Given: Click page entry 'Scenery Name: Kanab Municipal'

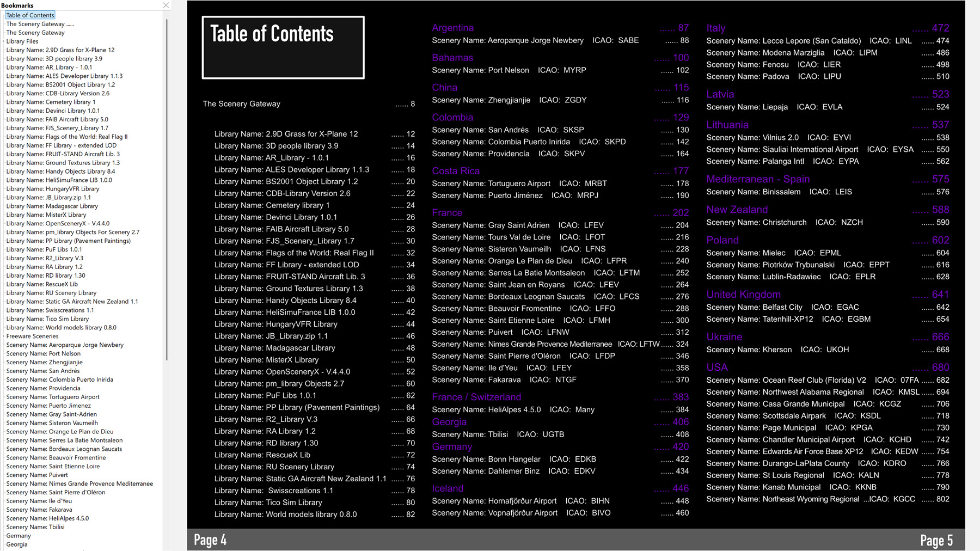Looking at the screenshot, I should point(763,487).
